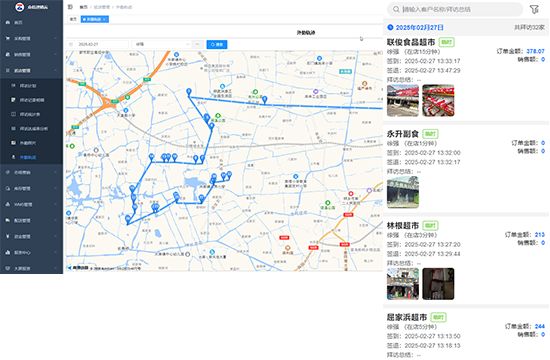Click the customer name search input field
The width and height of the screenshot is (550, 360).
click(x=455, y=9)
